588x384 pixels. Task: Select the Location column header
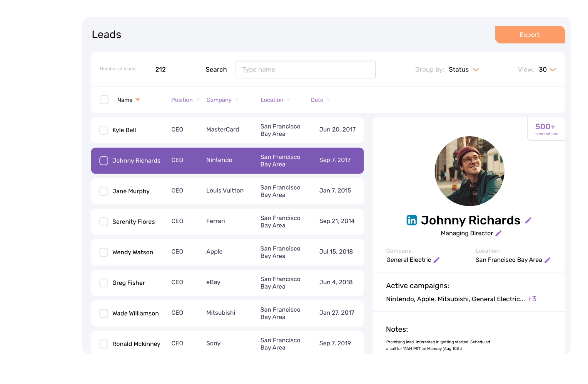click(272, 100)
